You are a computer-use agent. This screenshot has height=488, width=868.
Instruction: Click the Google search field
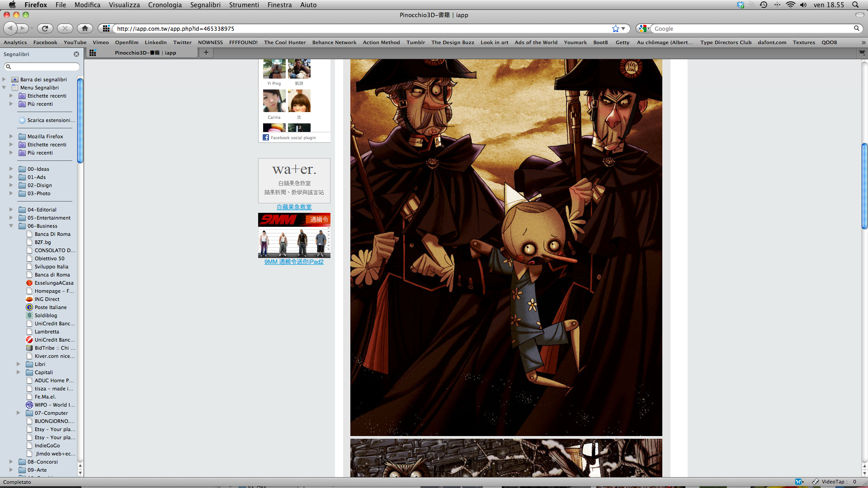[x=750, y=28]
